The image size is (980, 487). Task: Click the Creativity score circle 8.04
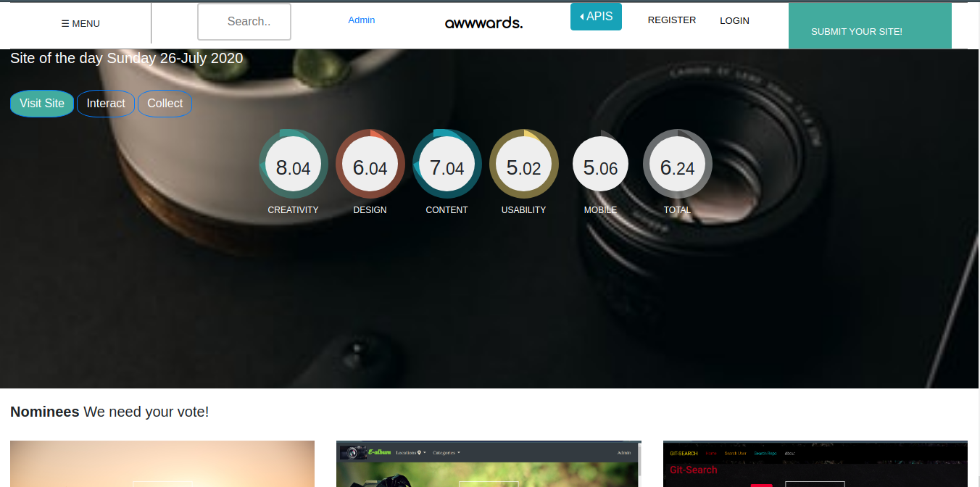click(294, 164)
